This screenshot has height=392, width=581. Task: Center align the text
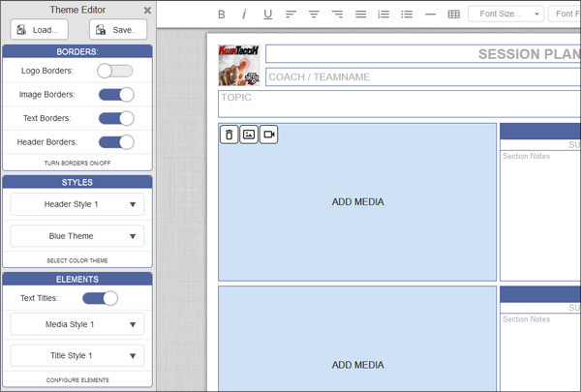point(314,15)
